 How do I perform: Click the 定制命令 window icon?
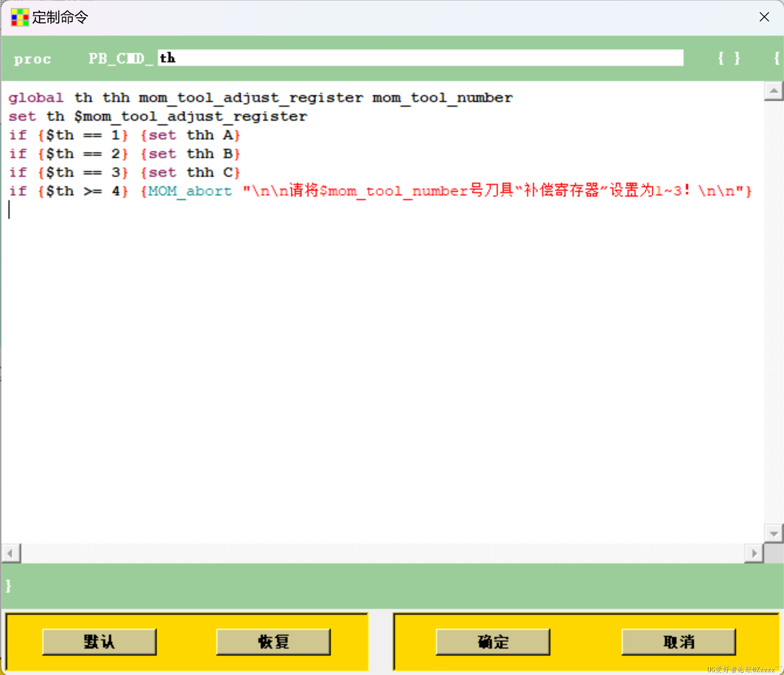tap(20, 18)
